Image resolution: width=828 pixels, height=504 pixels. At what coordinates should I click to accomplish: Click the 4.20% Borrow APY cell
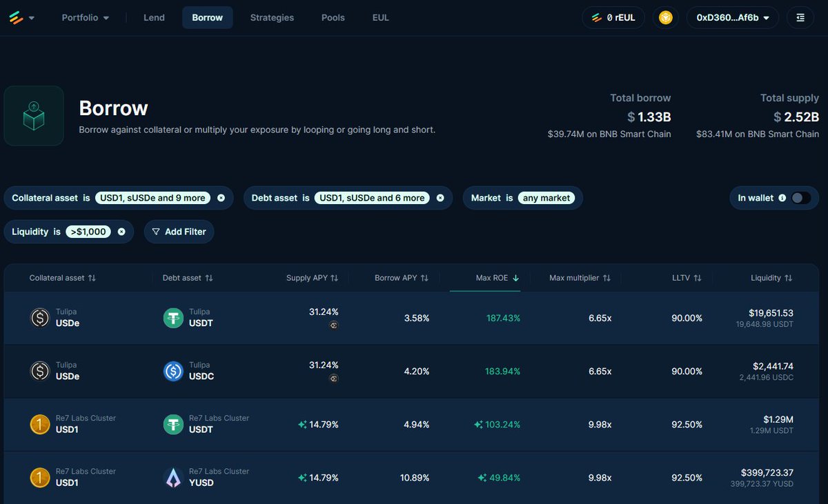pyautogui.click(x=417, y=371)
